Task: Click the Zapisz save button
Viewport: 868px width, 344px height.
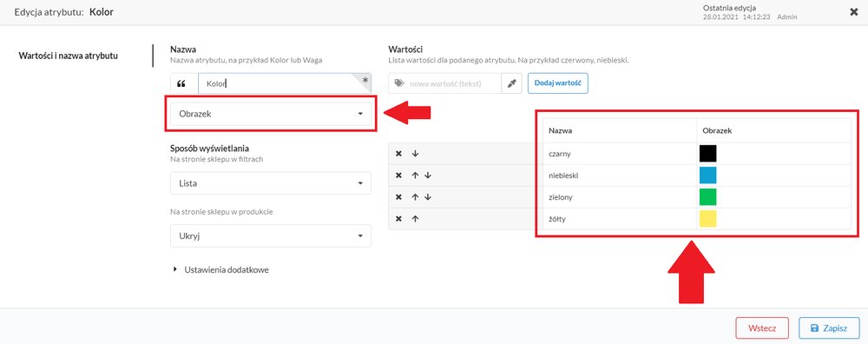Action: point(829,328)
